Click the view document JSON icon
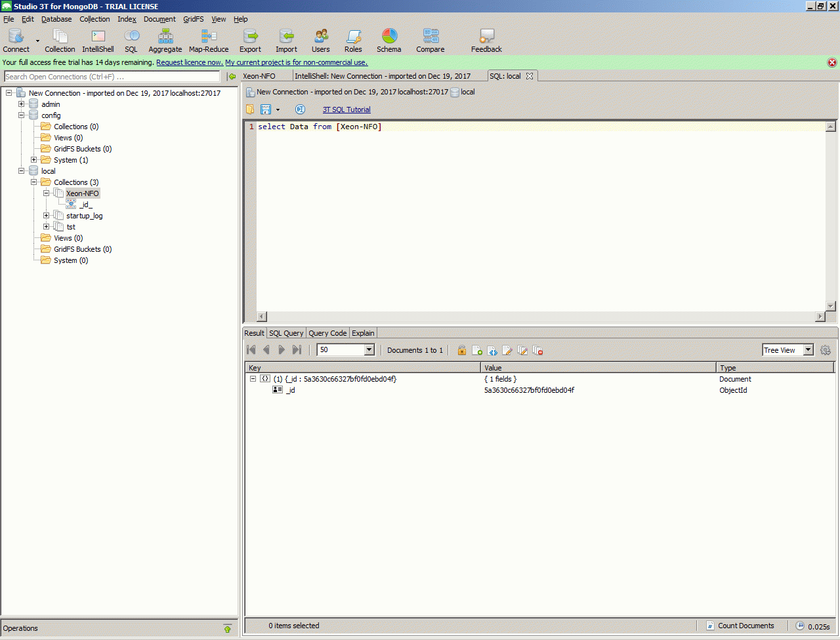Screen dimensions: 840x640 tap(492, 350)
